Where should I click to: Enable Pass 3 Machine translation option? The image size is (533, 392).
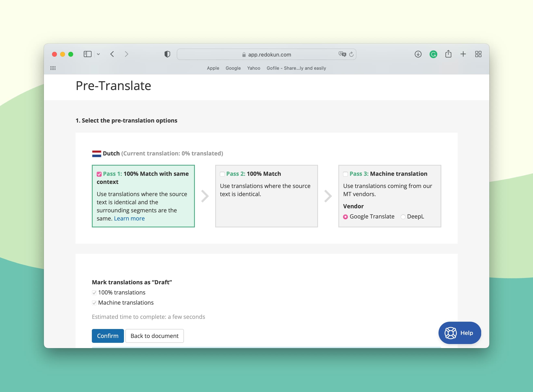pyautogui.click(x=345, y=173)
